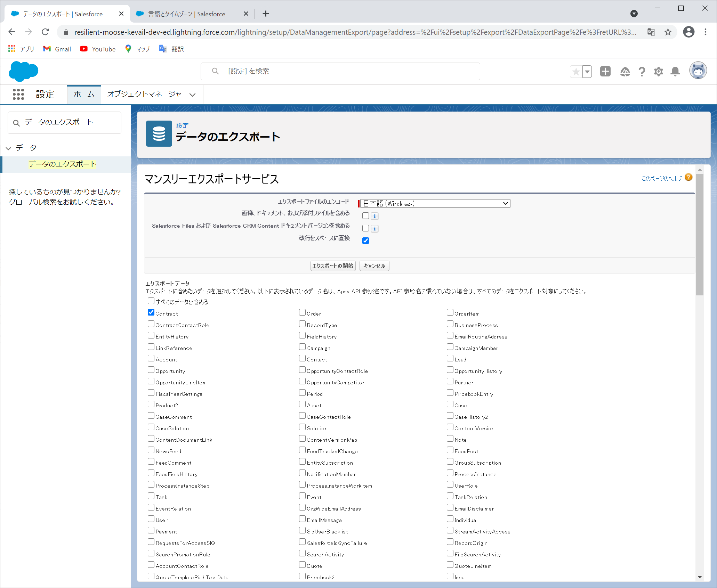This screenshot has height=588, width=717.
Task: Click the Salesforce cloud logo
Action: pyautogui.click(x=23, y=71)
